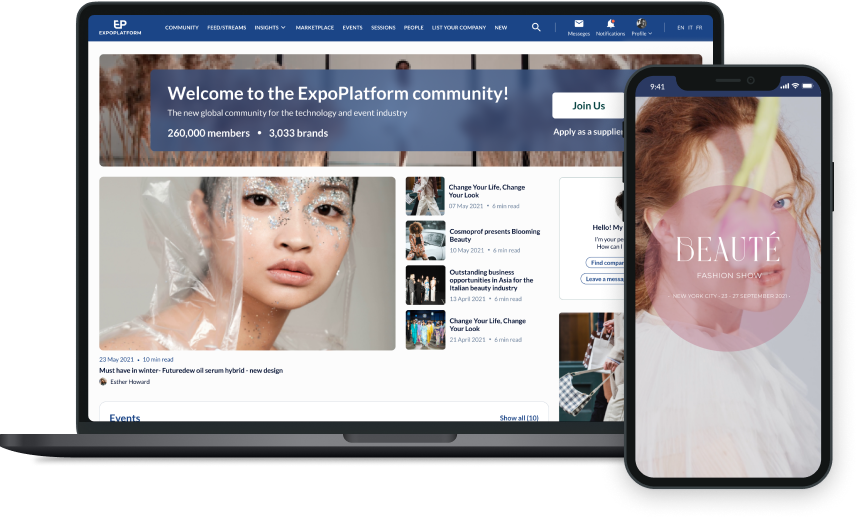The width and height of the screenshot is (861, 521).
Task: Click the '260,000 members' text
Action: (x=209, y=133)
